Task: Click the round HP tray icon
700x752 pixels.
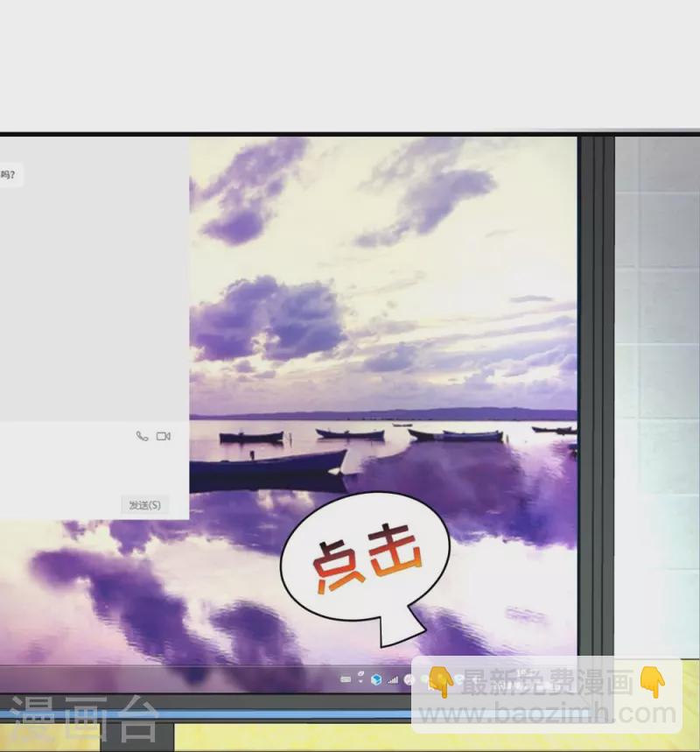Action: (409, 679)
